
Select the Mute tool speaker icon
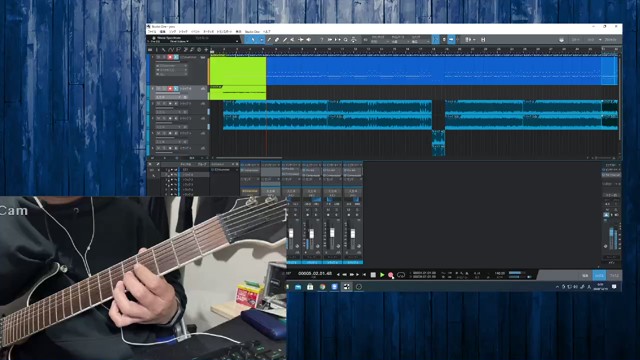click(309, 40)
